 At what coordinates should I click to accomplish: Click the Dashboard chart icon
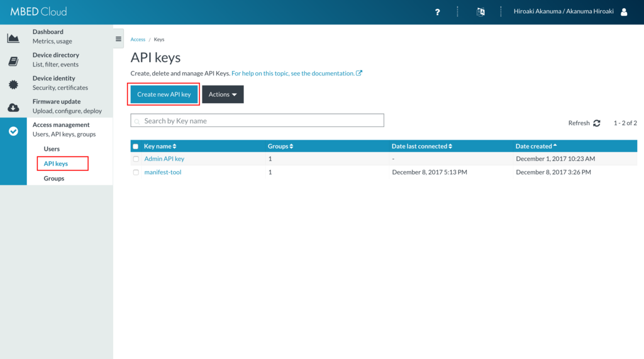click(13, 38)
